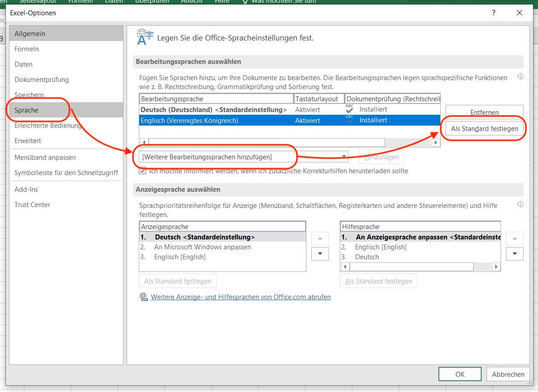Click the Dokumentprüfung column header

(x=393, y=99)
